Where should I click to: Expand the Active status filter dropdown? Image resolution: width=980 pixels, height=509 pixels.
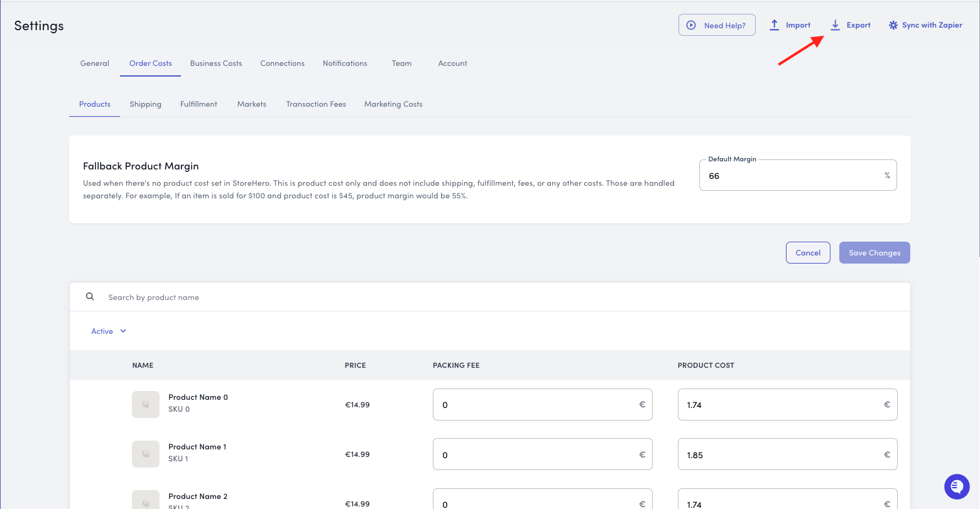point(109,331)
